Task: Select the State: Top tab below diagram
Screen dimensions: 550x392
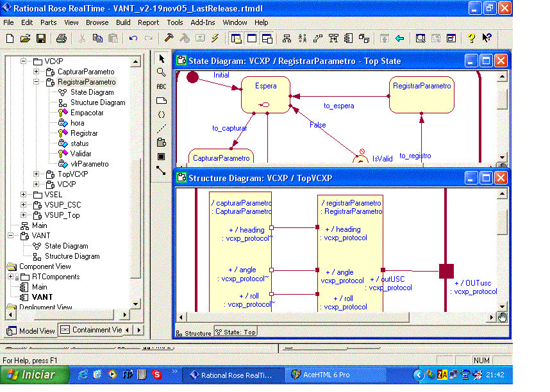Action: [x=235, y=332]
